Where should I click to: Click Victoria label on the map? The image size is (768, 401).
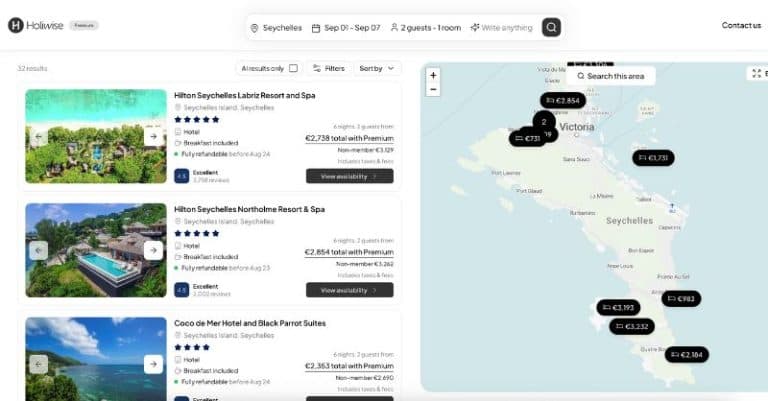(576, 127)
